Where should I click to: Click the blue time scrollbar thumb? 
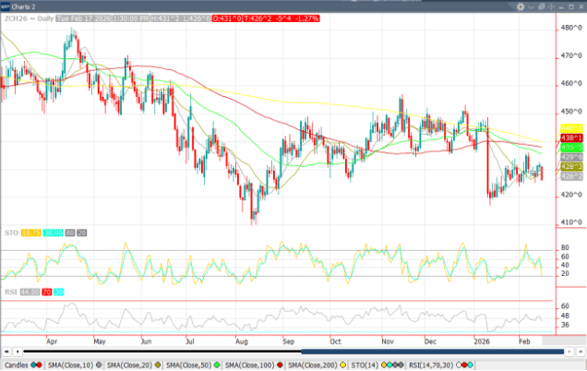pos(432,352)
